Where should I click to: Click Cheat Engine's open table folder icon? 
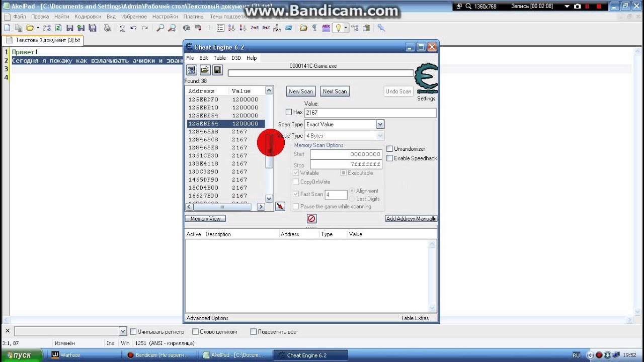(205, 70)
